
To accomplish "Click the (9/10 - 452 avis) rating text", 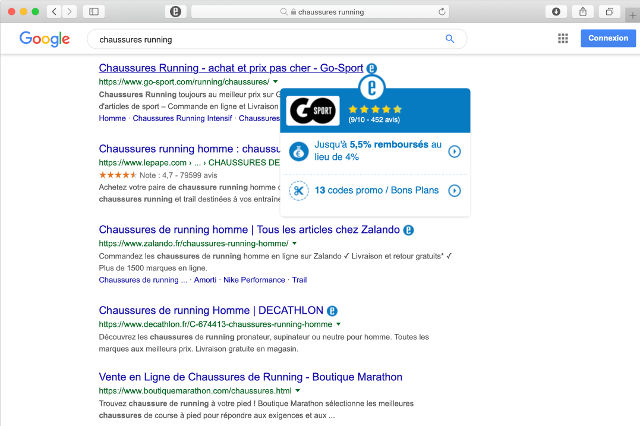I will (374, 120).
